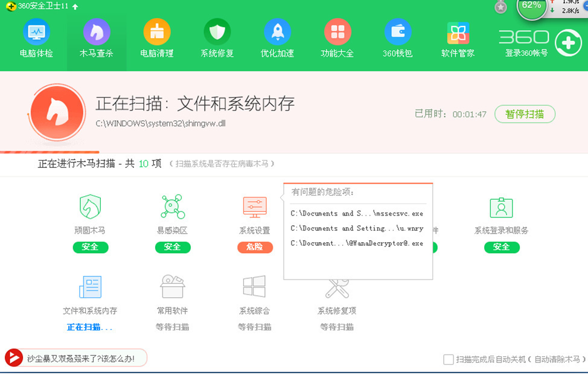Click the 系统设置 monitor icon
Viewport: 588px width, 375px height.
255,207
